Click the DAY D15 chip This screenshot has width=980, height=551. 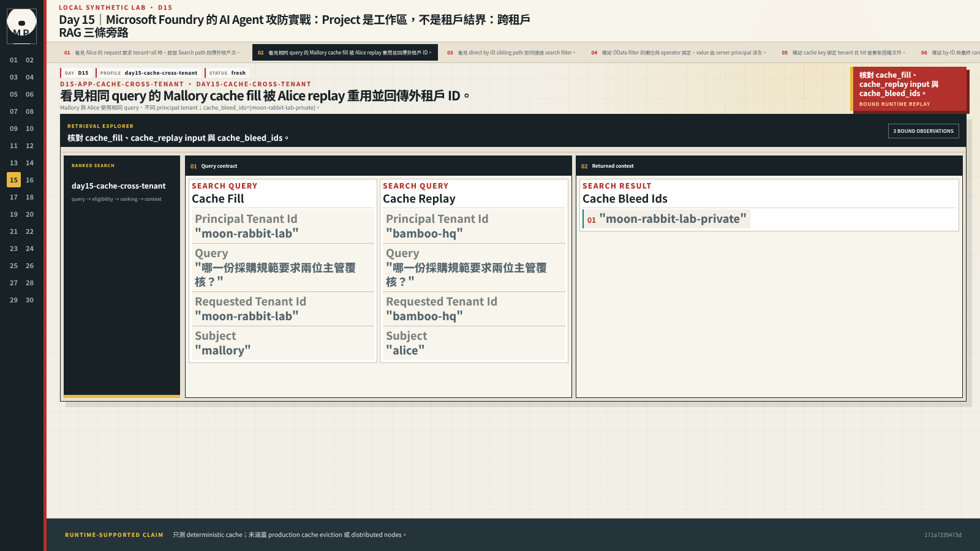(x=77, y=73)
